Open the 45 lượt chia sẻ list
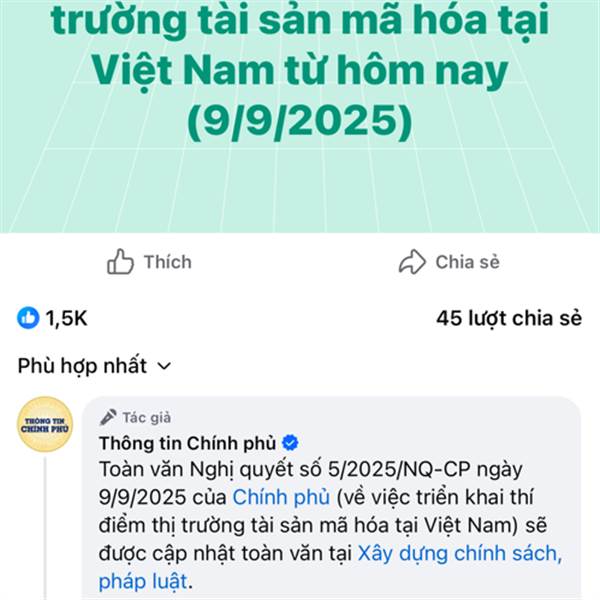The image size is (600, 600). click(x=509, y=318)
